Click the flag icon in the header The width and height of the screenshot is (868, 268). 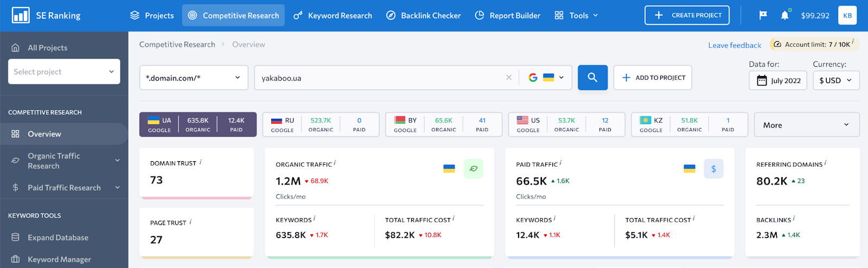tap(763, 15)
